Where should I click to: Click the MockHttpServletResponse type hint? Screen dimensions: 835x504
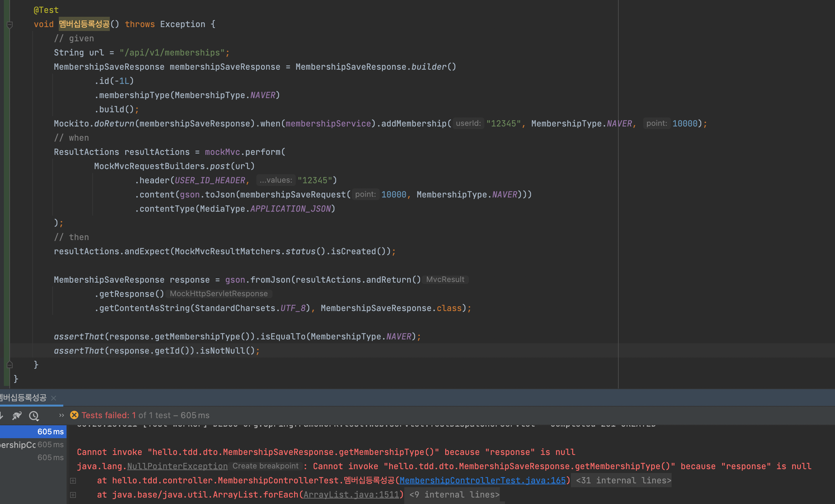pyautogui.click(x=219, y=294)
